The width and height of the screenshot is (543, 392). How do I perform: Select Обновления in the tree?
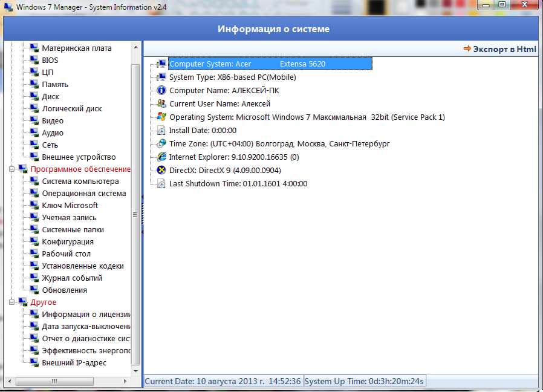pyautogui.click(x=65, y=290)
